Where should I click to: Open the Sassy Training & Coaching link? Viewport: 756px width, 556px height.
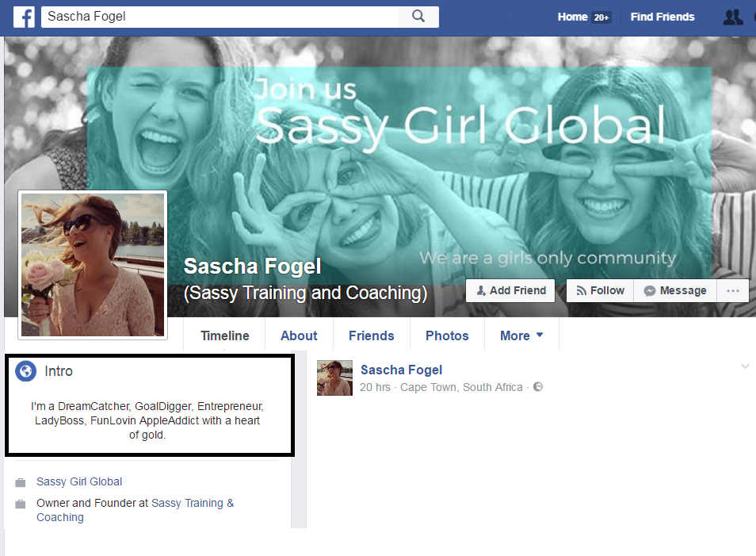click(135, 510)
